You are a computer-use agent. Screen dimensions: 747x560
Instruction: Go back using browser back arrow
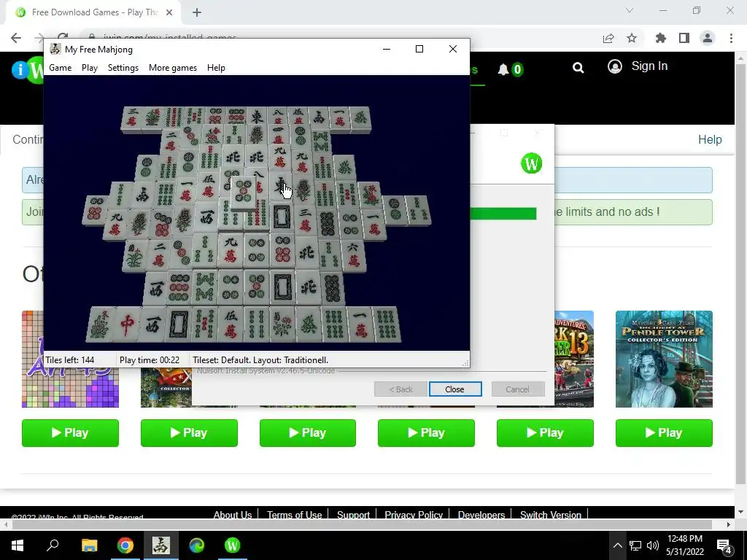(x=16, y=38)
